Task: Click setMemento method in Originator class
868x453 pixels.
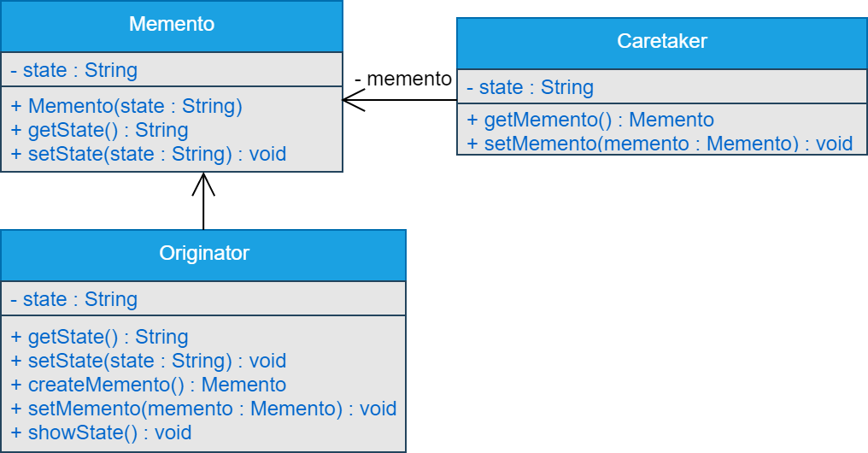Action: [x=203, y=409]
